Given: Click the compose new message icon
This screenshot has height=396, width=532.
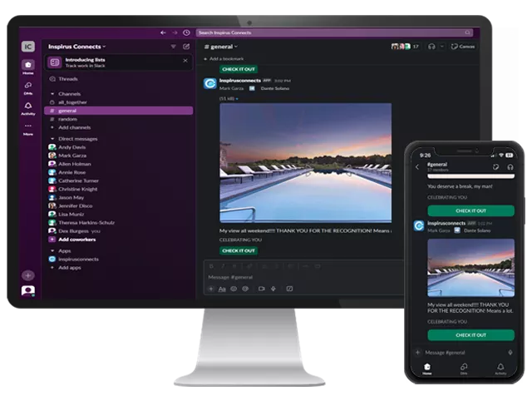Looking at the screenshot, I should [x=186, y=47].
